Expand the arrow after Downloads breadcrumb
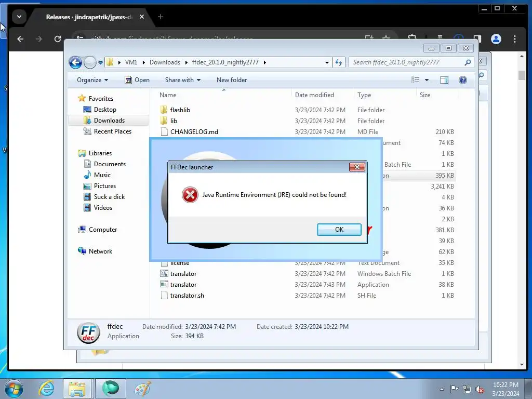This screenshot has height=399, width=532. (x=187, y=62)
